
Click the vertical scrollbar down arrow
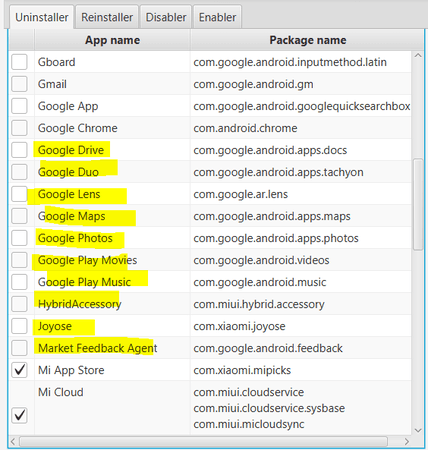(418, 430)
